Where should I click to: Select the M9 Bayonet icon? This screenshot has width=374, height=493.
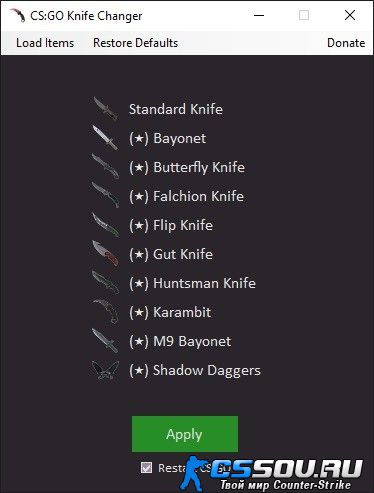point(105,341)
